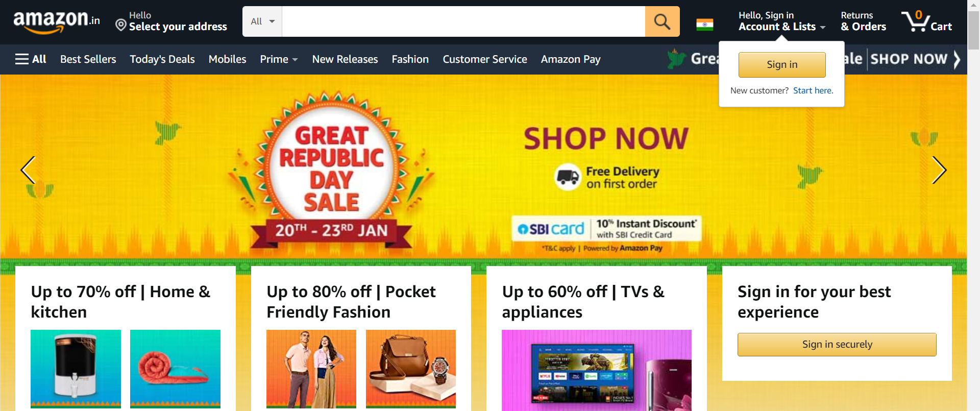Click the Sign in button in popup

coord(782,64)
